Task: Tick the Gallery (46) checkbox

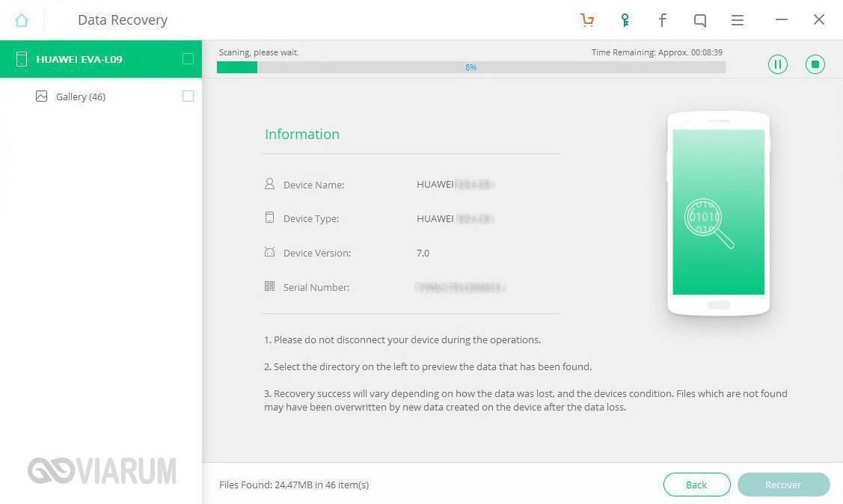Action: pos(188,96)
